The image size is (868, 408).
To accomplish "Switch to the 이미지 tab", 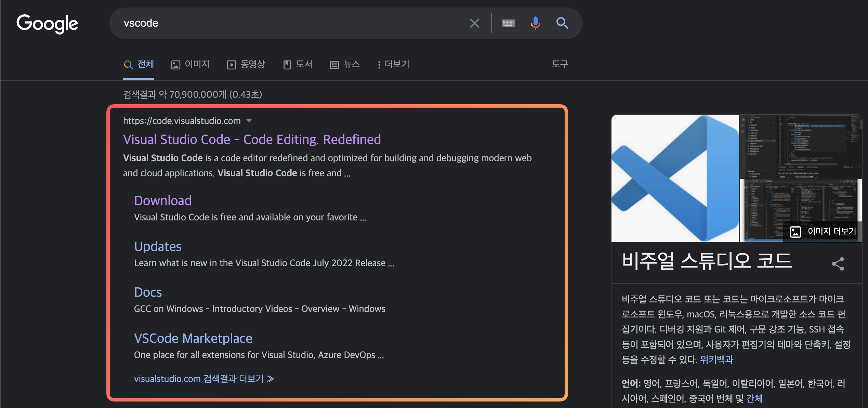I will click(190, 64).
